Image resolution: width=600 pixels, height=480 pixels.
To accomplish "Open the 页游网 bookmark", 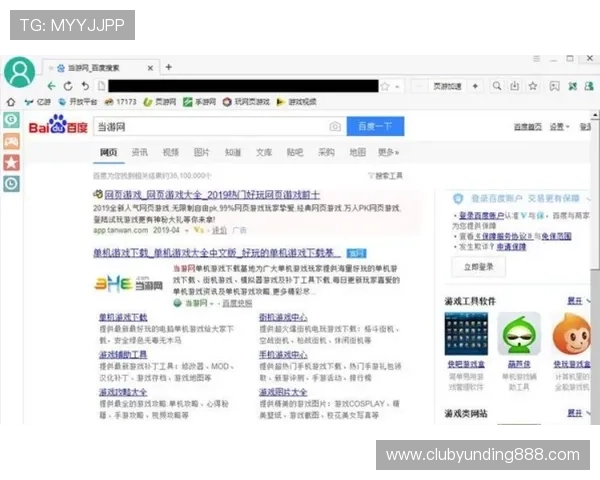I will click(x=160, y=102).
